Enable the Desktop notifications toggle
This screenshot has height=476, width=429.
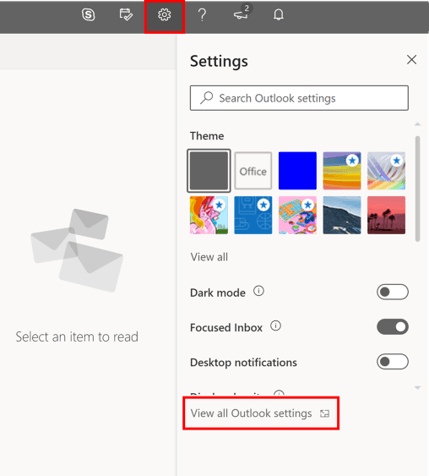tap(392, 362)
